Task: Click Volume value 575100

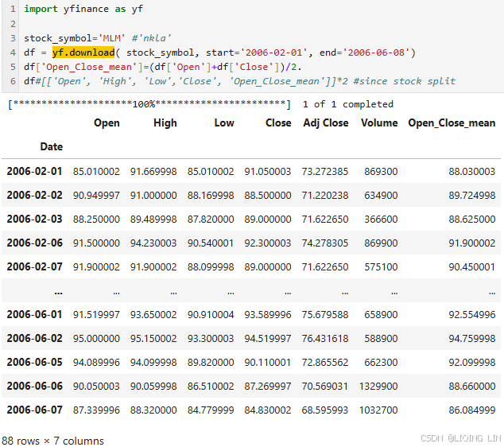Action: (x=381, y=267)
